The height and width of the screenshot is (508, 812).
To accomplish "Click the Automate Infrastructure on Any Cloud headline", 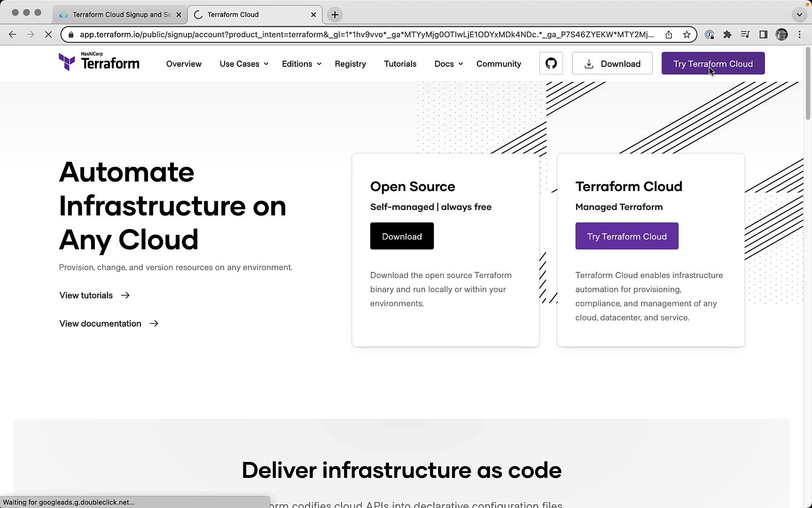I will tap(172, 206).
